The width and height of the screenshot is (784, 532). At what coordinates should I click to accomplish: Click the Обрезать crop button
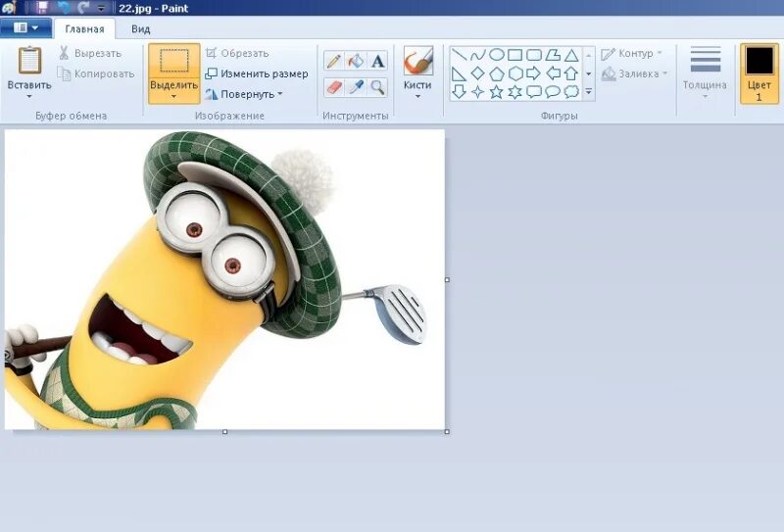click(237, 53)
